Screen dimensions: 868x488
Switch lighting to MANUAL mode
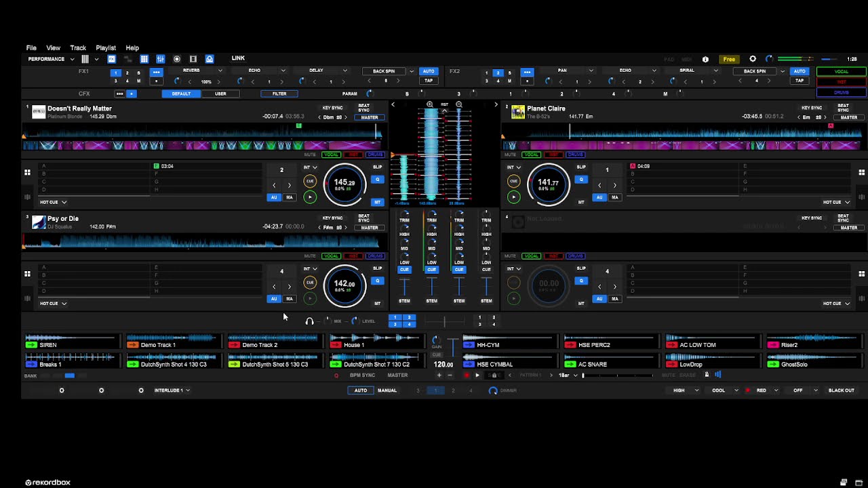pyautogui.click(x=387, y=390)
